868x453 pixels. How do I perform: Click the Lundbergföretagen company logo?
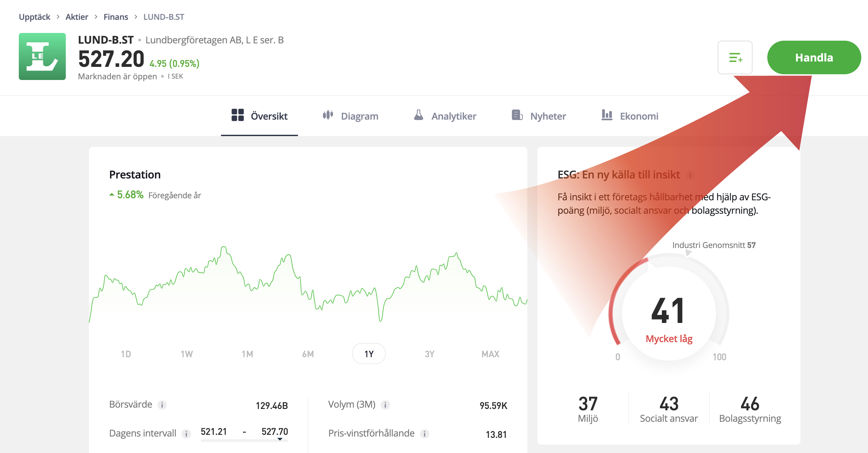click(42, 56)
